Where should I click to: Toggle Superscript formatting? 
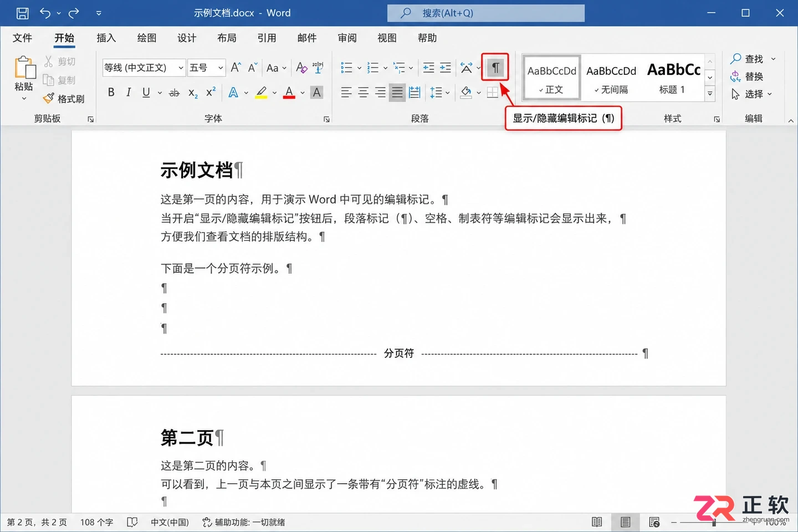point(210,92)
